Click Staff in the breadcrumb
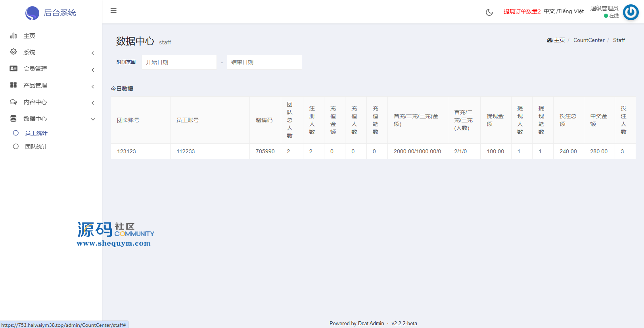644x328 pixels. pos(619,40)
